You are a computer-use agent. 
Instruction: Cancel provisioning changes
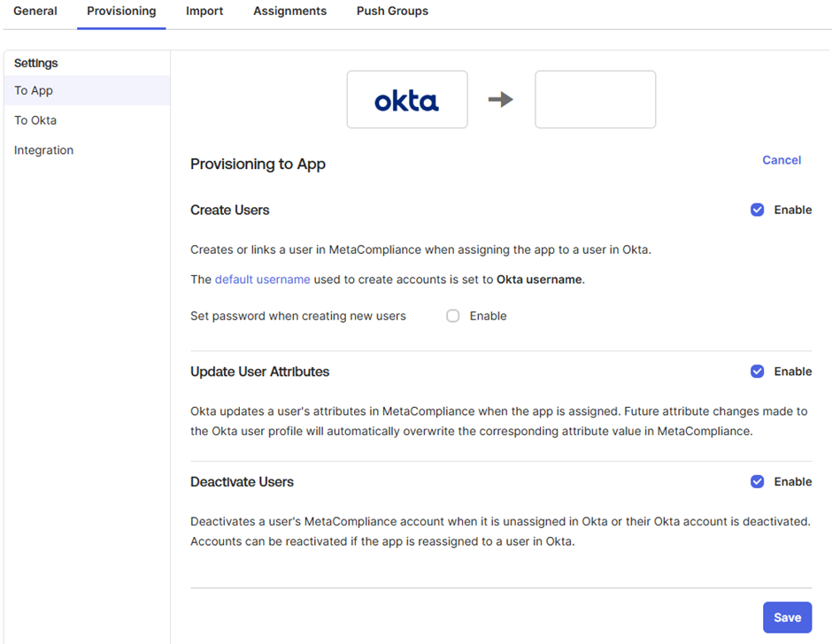coord(782,160)
